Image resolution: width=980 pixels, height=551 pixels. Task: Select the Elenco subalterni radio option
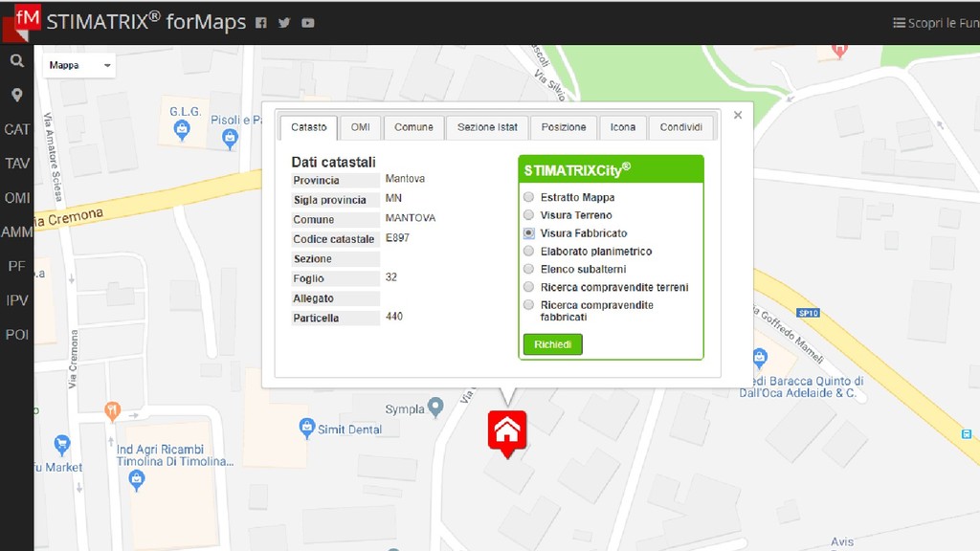point(528,269)
